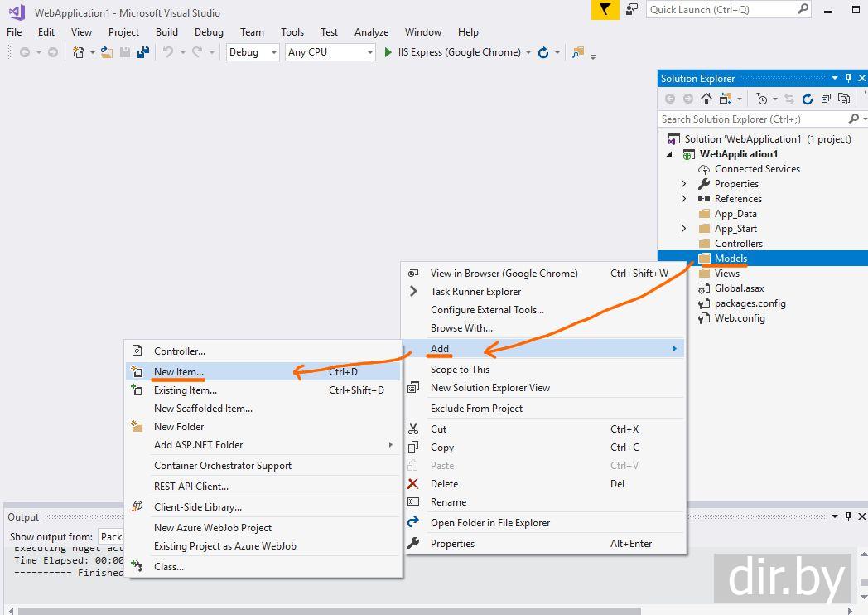Collapse the WebApplication1 project node
Viewport: 868px width, 615px height.
click(669, 154)
